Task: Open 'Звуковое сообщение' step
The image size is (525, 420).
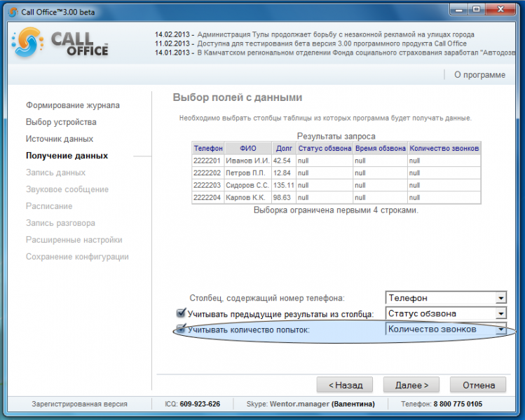Action: 67,189
